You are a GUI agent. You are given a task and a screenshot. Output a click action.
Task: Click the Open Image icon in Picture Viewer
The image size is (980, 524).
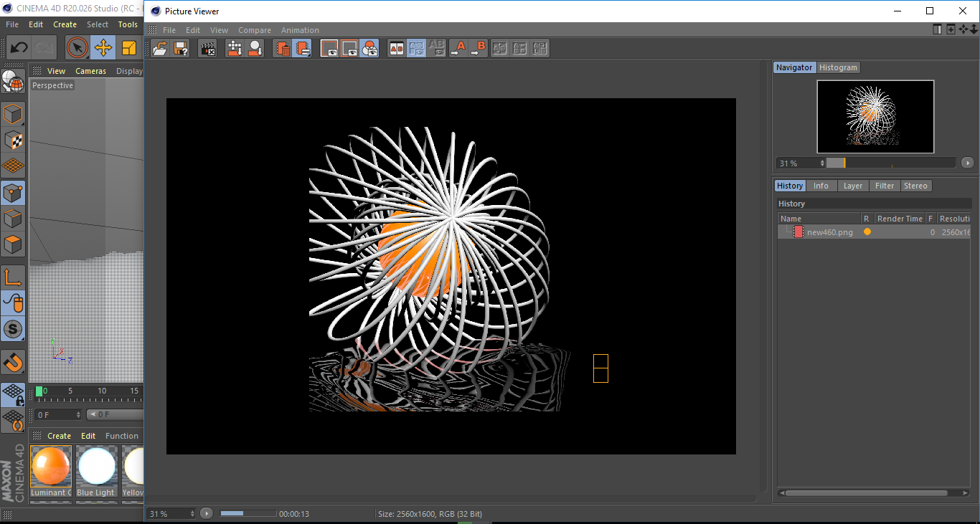click(x=160, y=48)
